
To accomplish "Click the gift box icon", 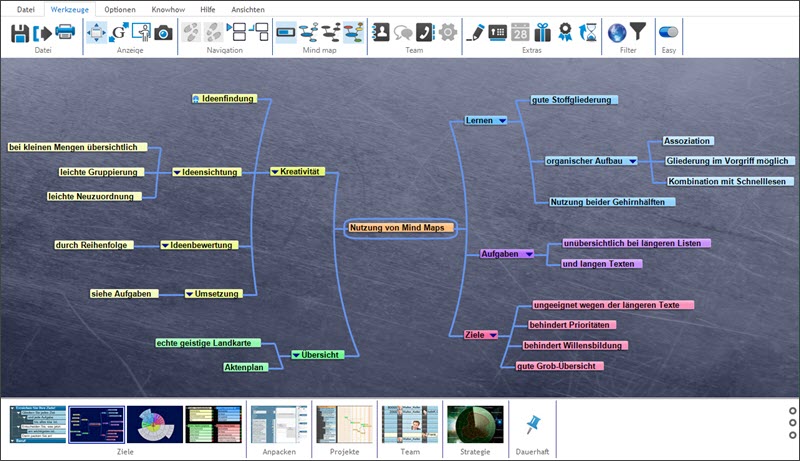I will tap(543, 33).
